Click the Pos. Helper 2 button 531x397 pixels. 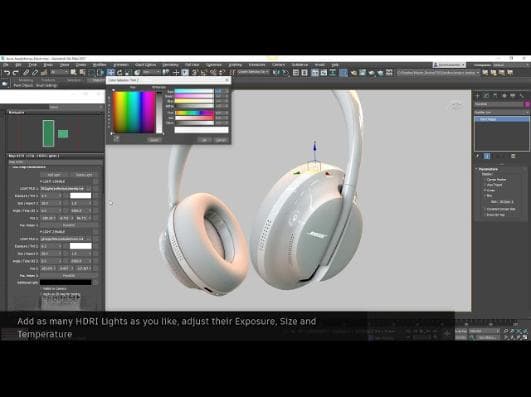[x=69, y=276]
